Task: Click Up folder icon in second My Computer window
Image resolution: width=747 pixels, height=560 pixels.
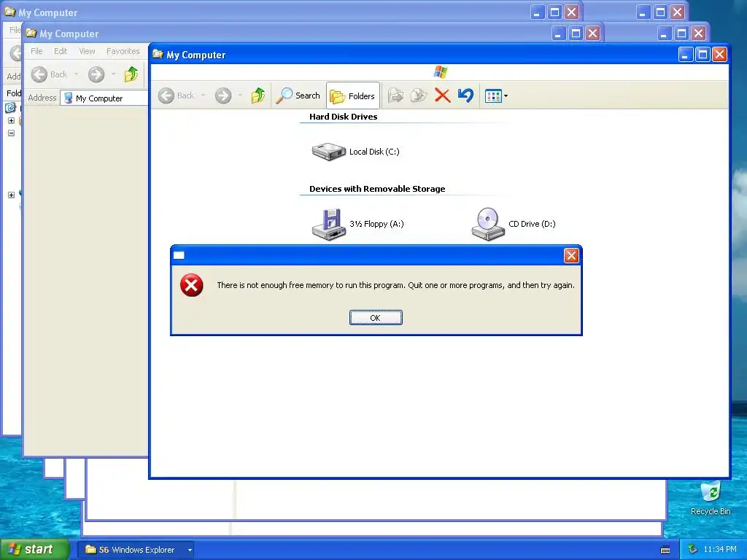Action: click(x=131, y=74)
